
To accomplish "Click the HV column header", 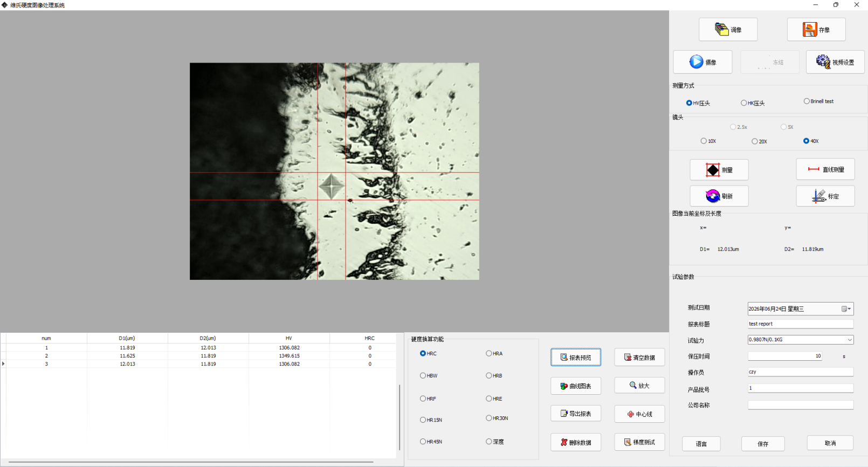I will (289, 338).
